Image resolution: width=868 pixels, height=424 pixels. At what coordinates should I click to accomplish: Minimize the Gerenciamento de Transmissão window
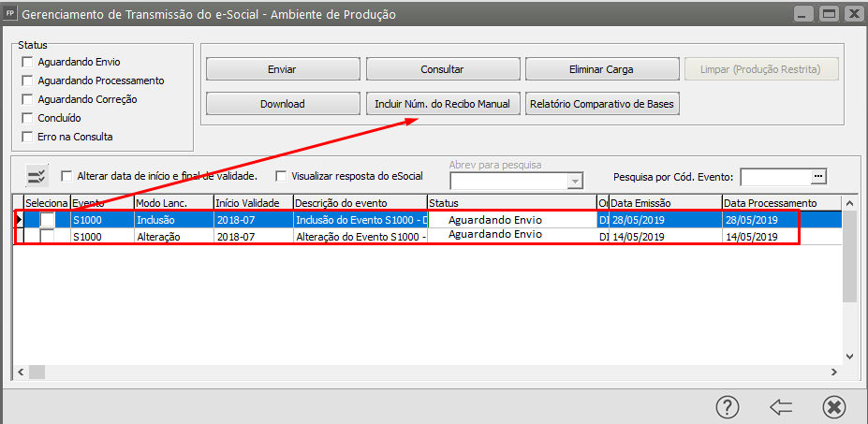(x=803, y=14)
